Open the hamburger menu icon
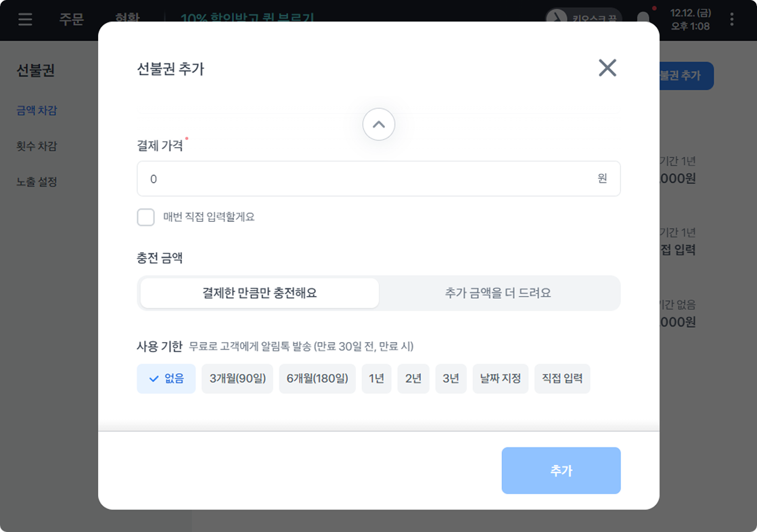 coord(25,19)
